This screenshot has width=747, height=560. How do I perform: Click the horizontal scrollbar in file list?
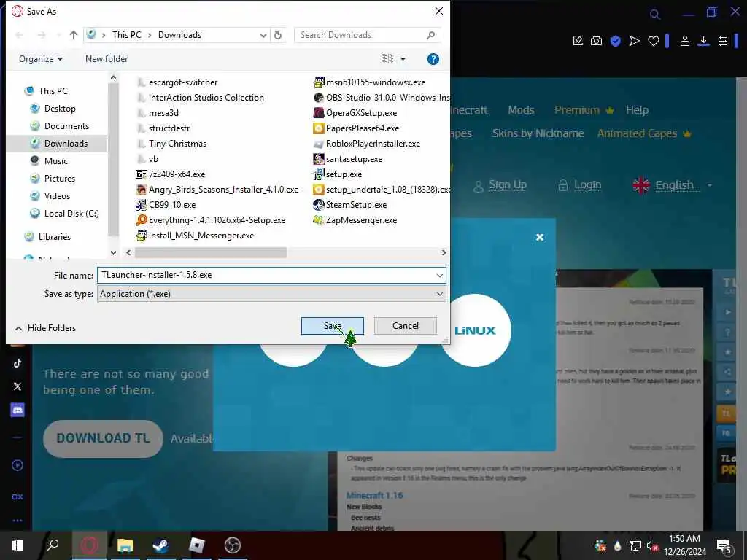click(x=211, y=252)
